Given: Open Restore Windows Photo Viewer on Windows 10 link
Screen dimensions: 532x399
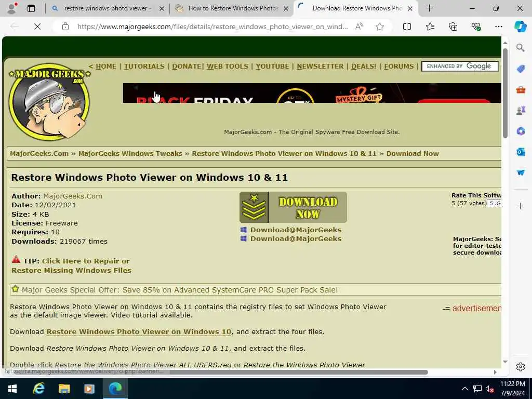Looking at the screenshot, I should pyautogui.click(x=139, y=332).
